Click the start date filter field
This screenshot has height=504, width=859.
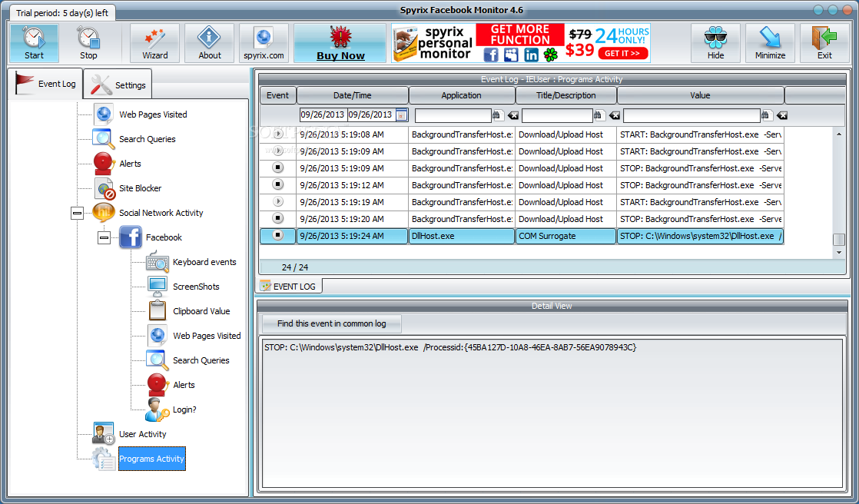coord(323,115)
